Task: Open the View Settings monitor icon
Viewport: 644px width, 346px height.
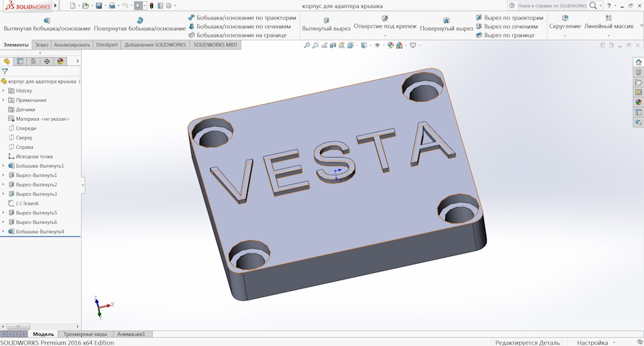Action: [413, 45]
